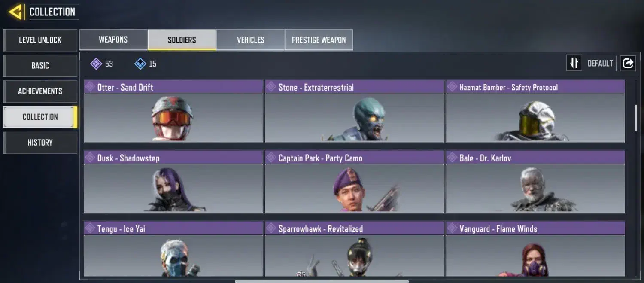Select the Captain Park - Party Camo skin

tap(354, 182)
